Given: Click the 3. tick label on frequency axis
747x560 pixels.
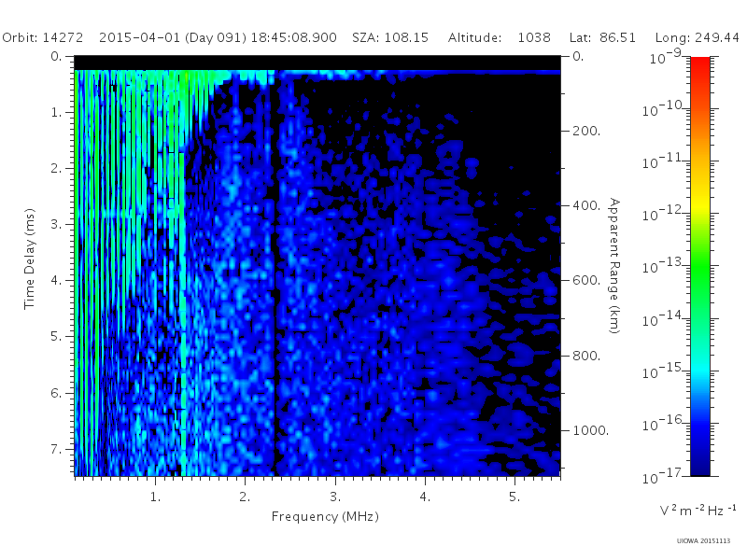Looking at the screenshot, I should pos(335,497).
